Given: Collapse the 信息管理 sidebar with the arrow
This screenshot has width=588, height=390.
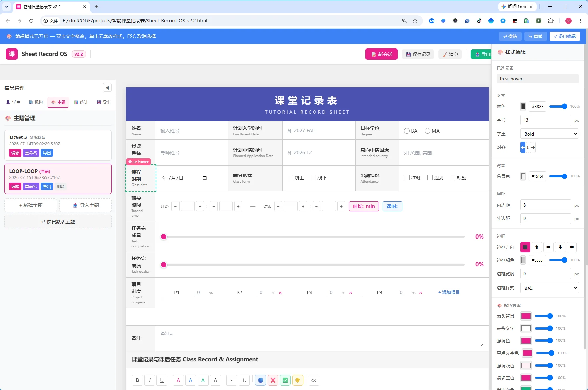Looking at the screenshot, I should (x=107, y=88).
